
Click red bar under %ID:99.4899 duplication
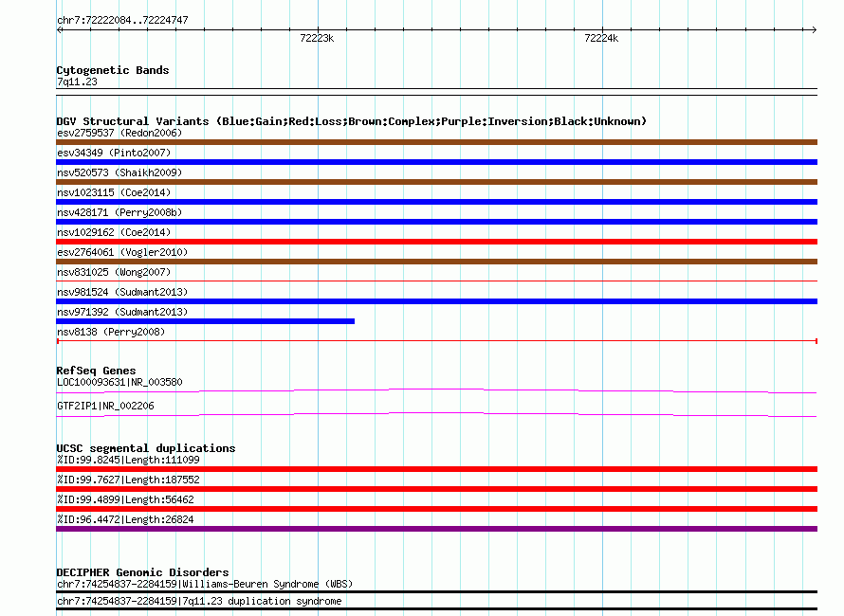pyautogui.click(x=436, y=509)
